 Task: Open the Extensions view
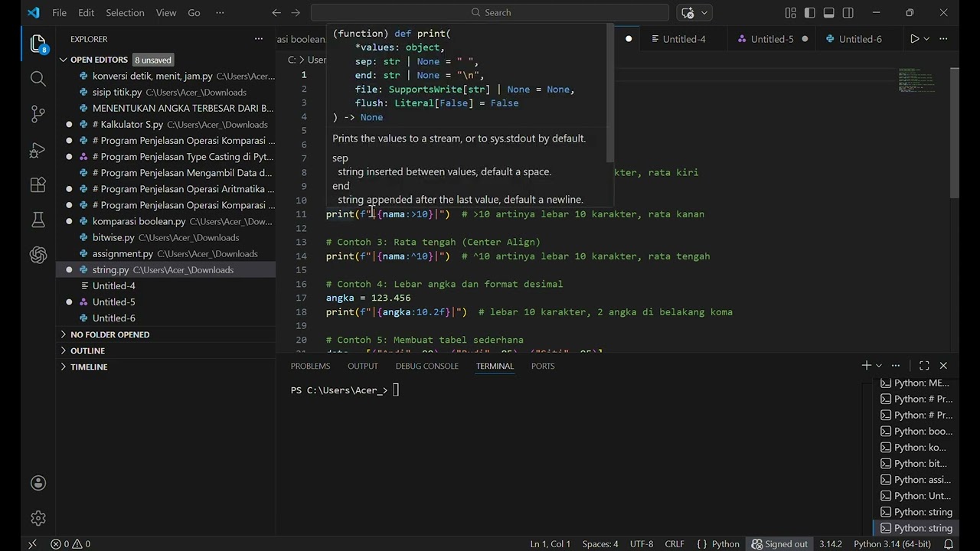point(38,184)
